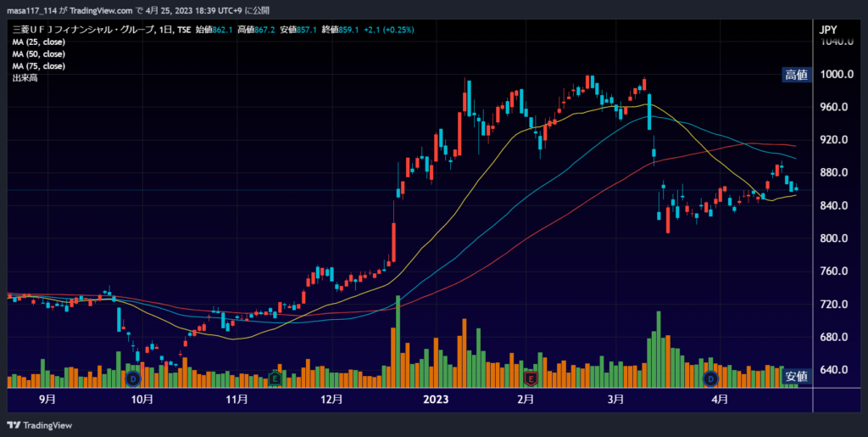Click the 2023 time axis label
Viewport: 868px width, 437px height.
[x=435, y=400]
